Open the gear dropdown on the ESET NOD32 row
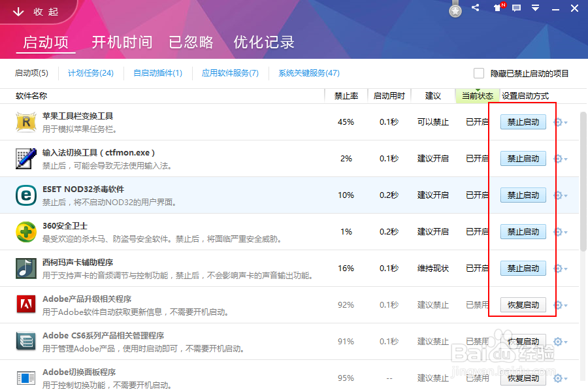Image resolution: width=588 pixels, height=392 pixels. click(559, 195)
